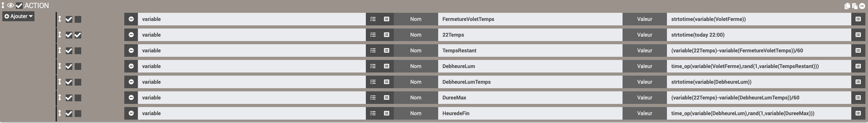This screenshot has height=123, width=868.
Task: Click the variable action field of the DureeMax row
Action: tap(252, 98)
